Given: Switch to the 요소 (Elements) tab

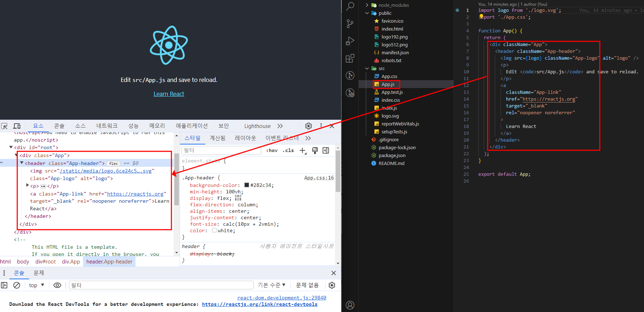Looking at the screenshot, I should point(38,126).
